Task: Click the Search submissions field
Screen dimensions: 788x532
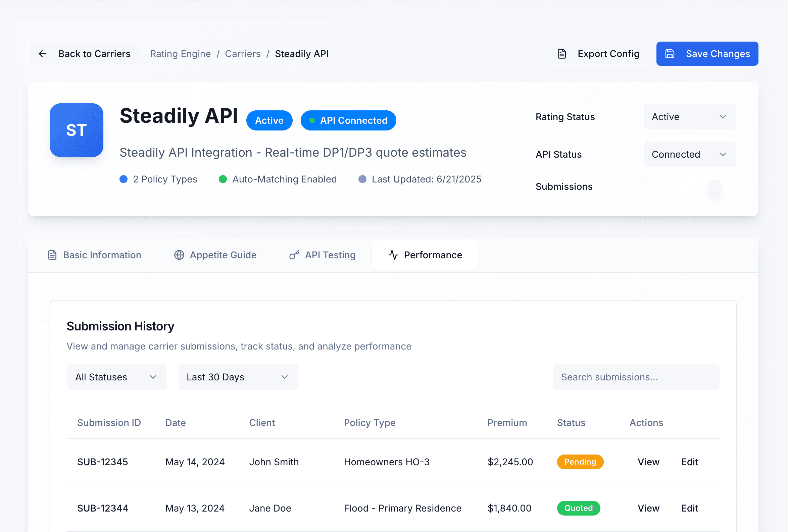Action: [636, 377]
